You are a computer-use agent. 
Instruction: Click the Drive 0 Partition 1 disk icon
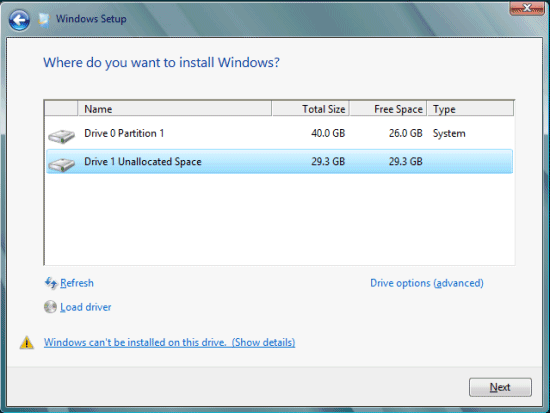61,136
